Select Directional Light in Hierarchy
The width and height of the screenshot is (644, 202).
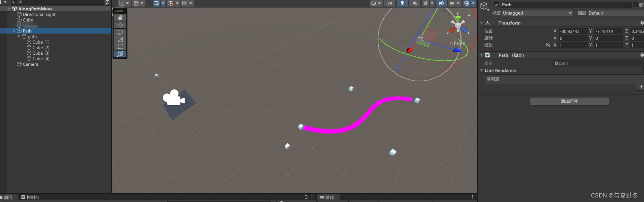click(39, 15)
